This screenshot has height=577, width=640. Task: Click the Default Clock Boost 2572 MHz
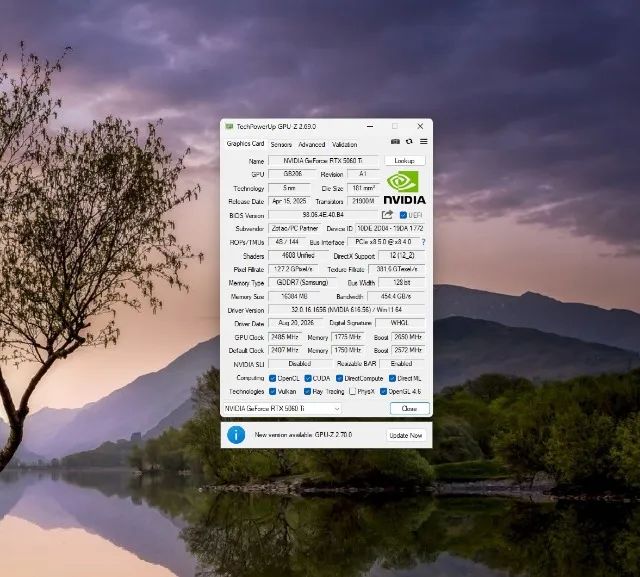pyautogui.click(x=408, y=350)
